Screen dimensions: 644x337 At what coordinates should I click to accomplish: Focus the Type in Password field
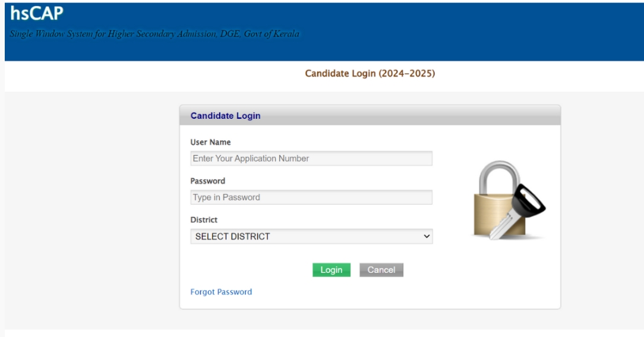[311, 197]
